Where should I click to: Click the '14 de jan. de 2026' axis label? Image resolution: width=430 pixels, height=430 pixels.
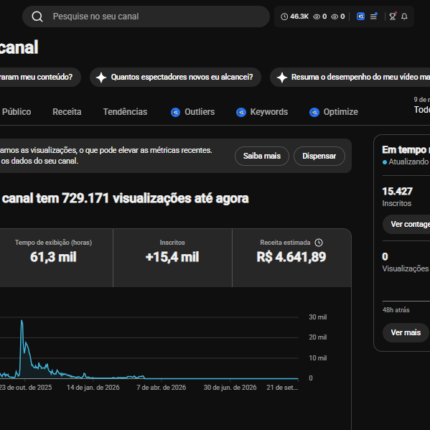click(x=93, y=388)
